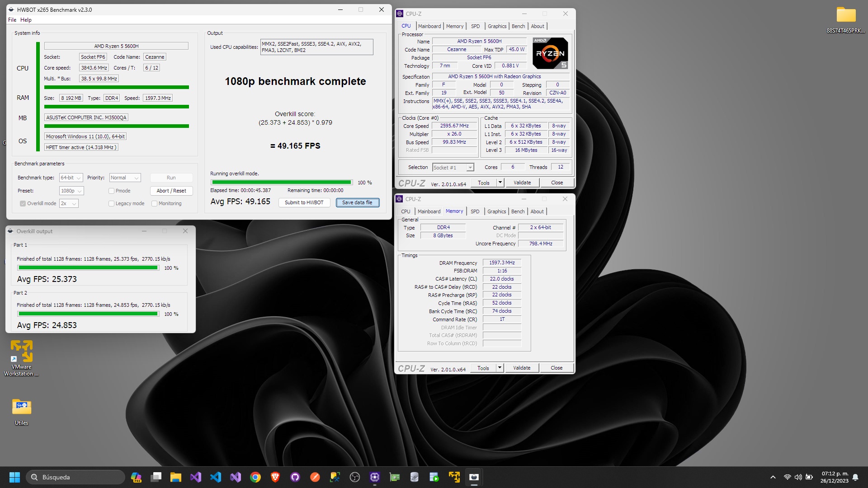Open notification bell in system tray
Screen dimensions: 868x488
(x=855, y=477)
